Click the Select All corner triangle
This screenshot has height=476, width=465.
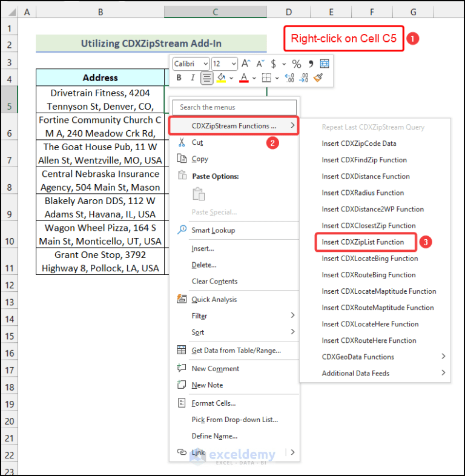click(x=12, y=12)
